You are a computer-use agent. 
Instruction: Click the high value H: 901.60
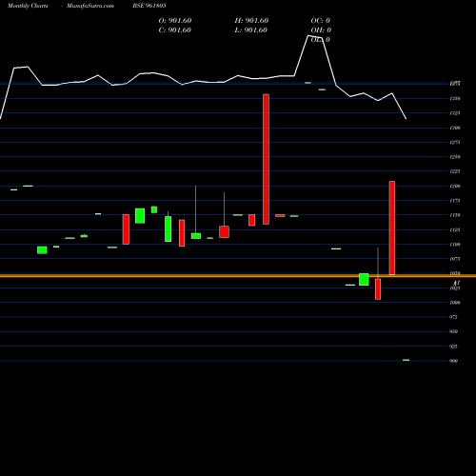tap(251, 21)
